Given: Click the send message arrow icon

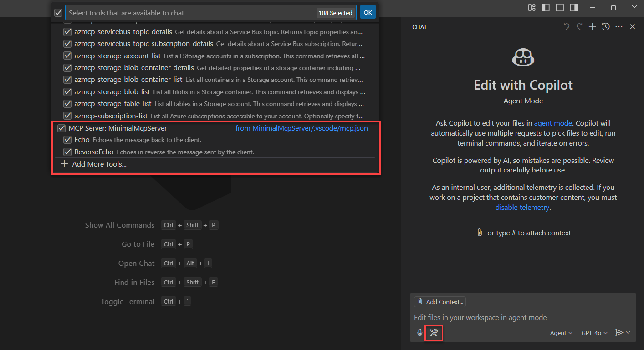Looking at the screenshot, I should pyautogui.click(x=619, y=333).
